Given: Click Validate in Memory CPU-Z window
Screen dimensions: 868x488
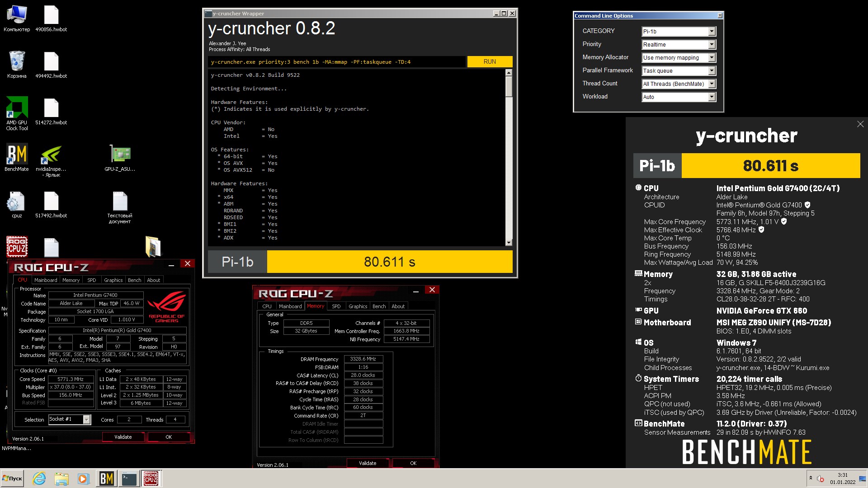Looking at the screenshot, I should 368,463.
